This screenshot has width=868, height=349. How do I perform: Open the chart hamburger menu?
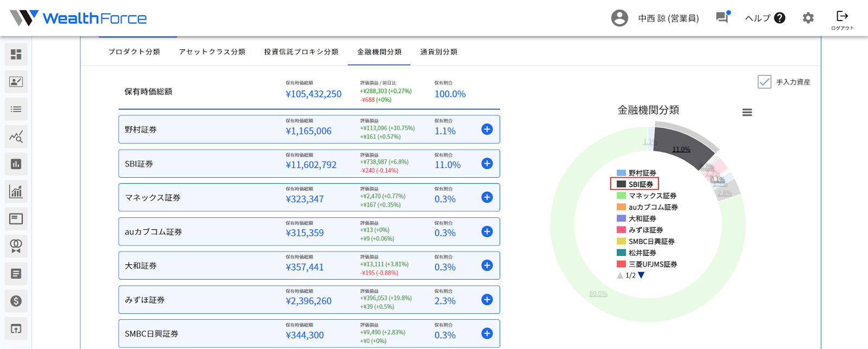point(747,112)
